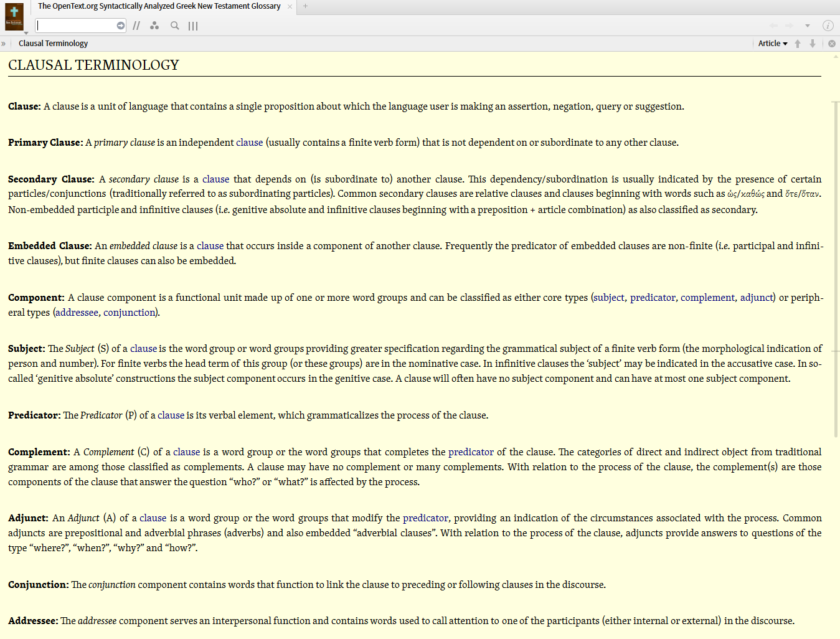Open the resource panel menu via book cover

click(14, 17)
